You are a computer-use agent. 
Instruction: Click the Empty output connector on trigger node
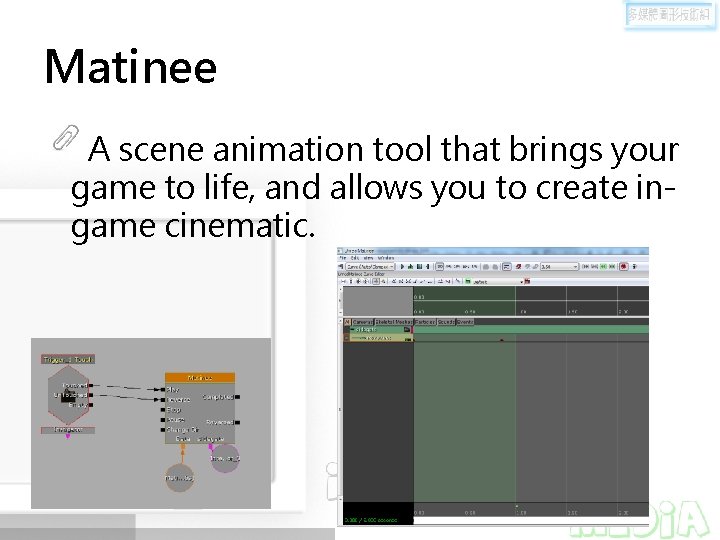pos(91,405)
